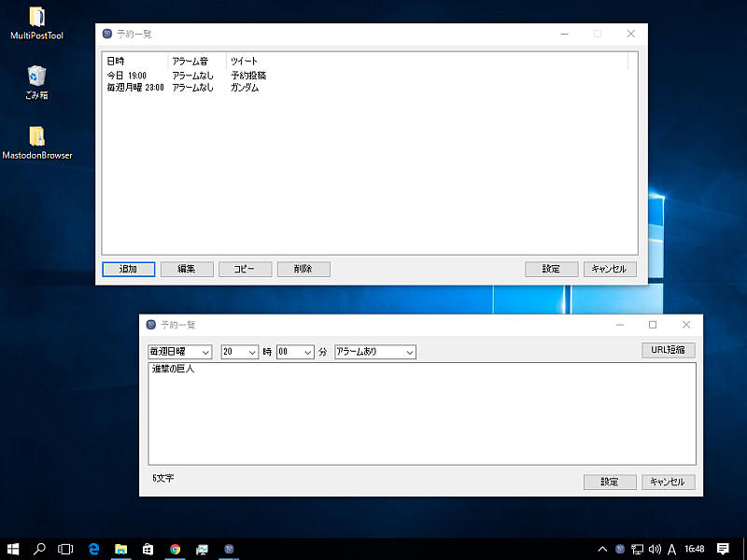Open the MastodonBrowser desktop folder
Viewport: 747px width, 560px height.
pos(36,142)
